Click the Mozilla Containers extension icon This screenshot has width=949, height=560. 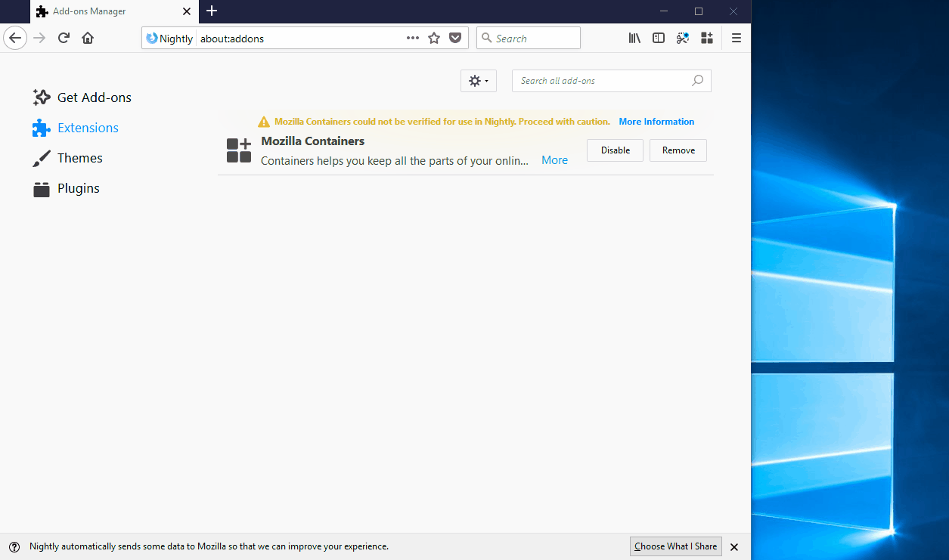[x=239, y=150]
